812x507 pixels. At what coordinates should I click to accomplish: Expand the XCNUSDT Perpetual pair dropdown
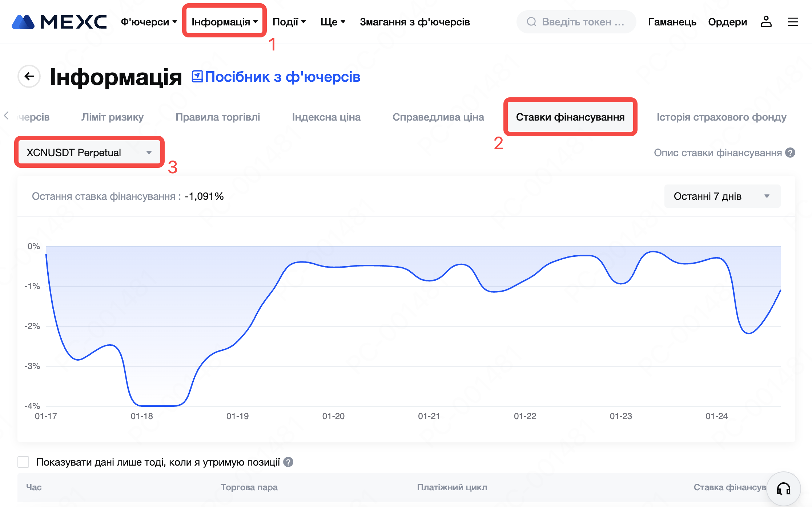[x=89, y=153]
